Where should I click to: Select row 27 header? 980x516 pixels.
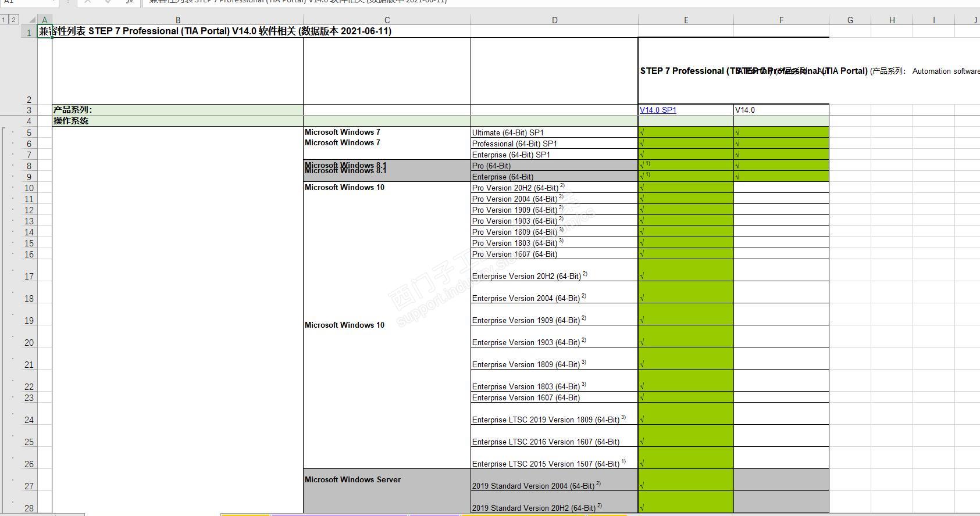(x=28, y=480)
